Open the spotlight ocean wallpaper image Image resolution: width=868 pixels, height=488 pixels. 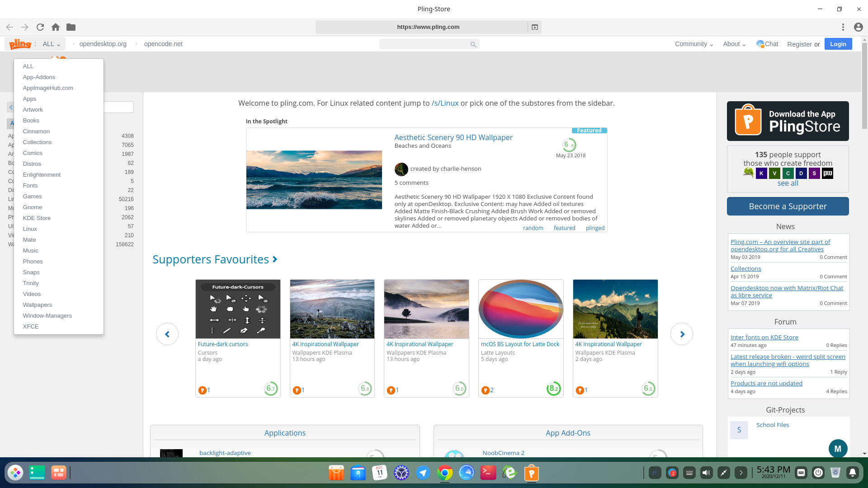point(314,180)
